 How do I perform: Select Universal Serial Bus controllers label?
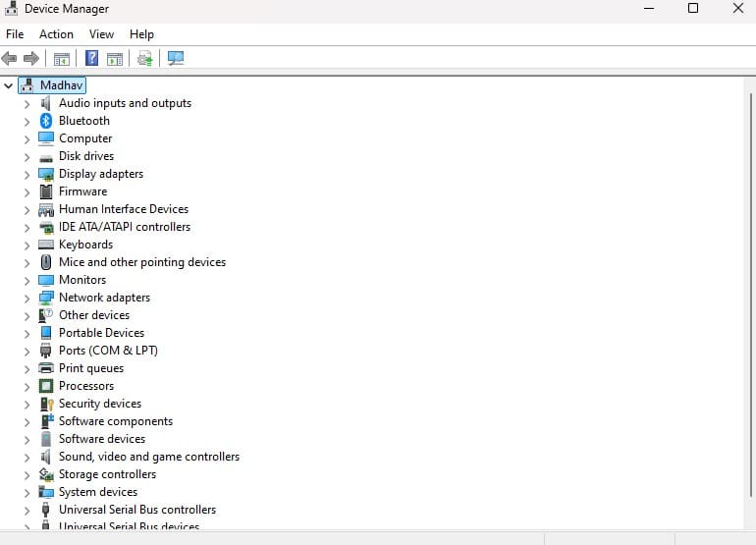[137, 510]
